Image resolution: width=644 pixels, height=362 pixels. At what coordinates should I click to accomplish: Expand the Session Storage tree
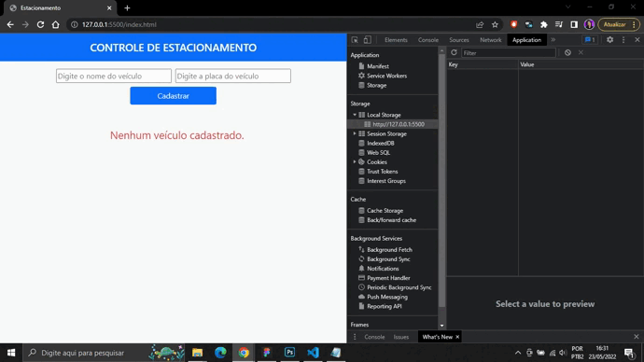click(x=355, y=133)
